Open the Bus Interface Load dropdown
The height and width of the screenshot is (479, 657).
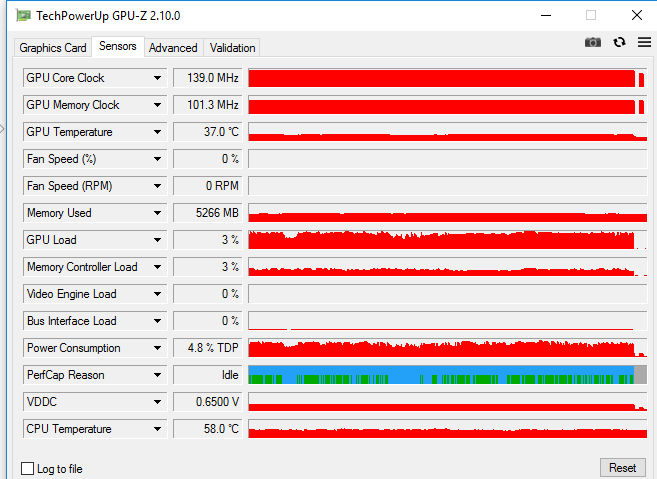coord(95,321)
